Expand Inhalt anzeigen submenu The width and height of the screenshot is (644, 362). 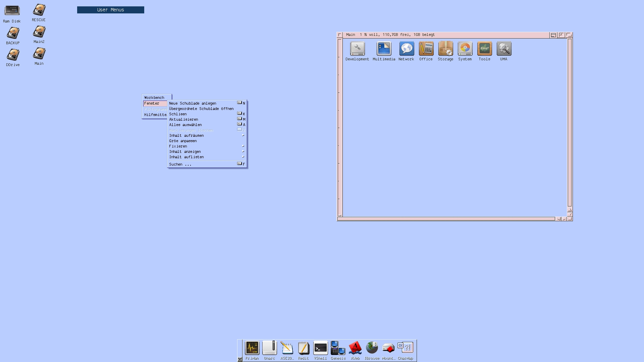207,152
